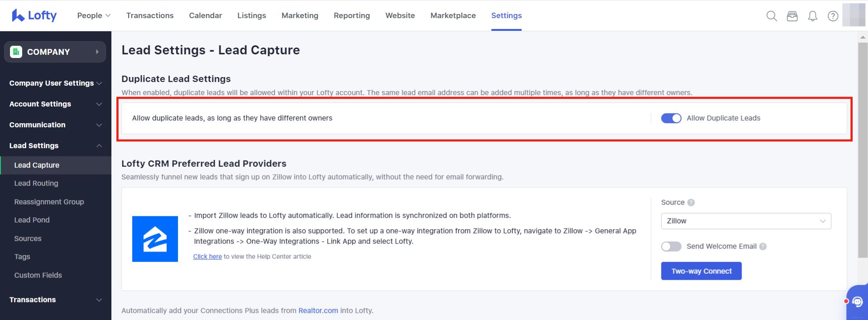Viewport: 868px width, 320px height.
Task: Open the notifications bell icon
Action: (813, 16)
